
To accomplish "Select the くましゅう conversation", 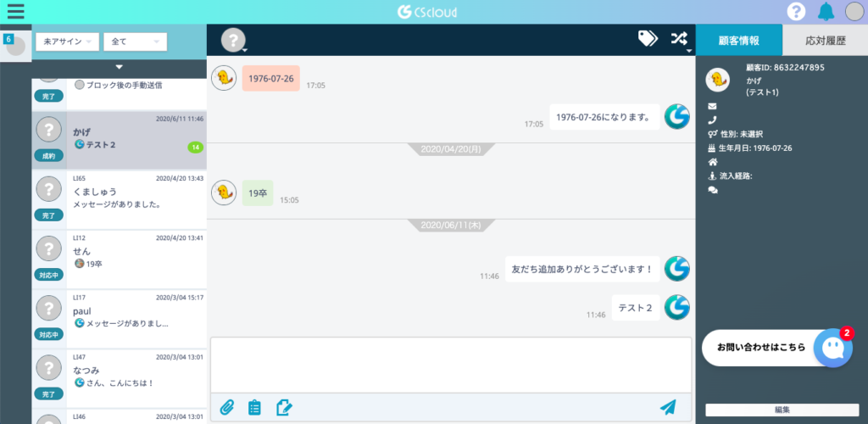I will click(x=119, y=200).
